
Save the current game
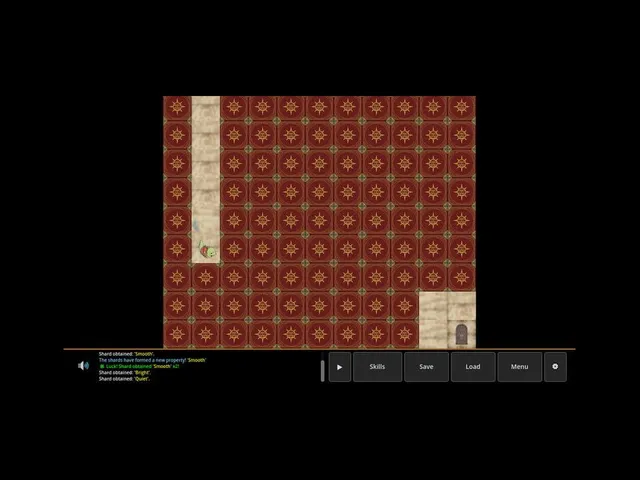(426, 367)
